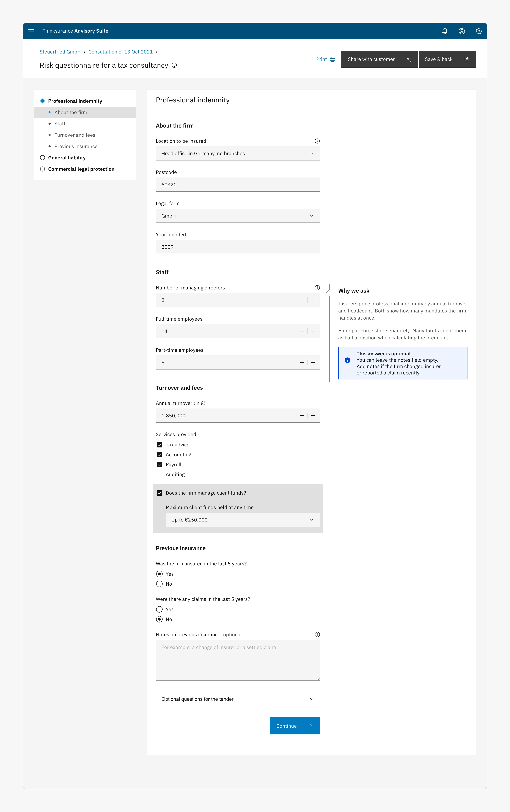Select Yes for claims in last 5 years
Image resolution: width=510 pixels, height=812 pixels.
pos(159,609)
